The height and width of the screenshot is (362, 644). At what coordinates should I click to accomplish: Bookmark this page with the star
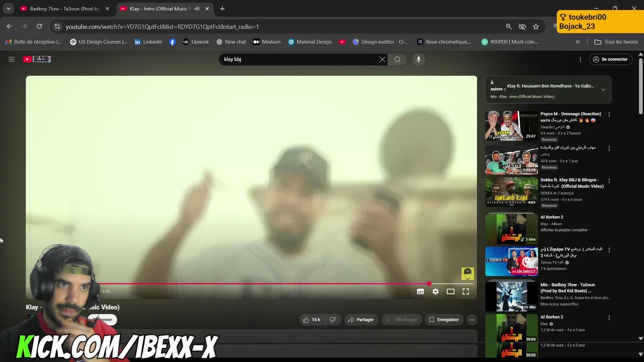coord(536,27)
